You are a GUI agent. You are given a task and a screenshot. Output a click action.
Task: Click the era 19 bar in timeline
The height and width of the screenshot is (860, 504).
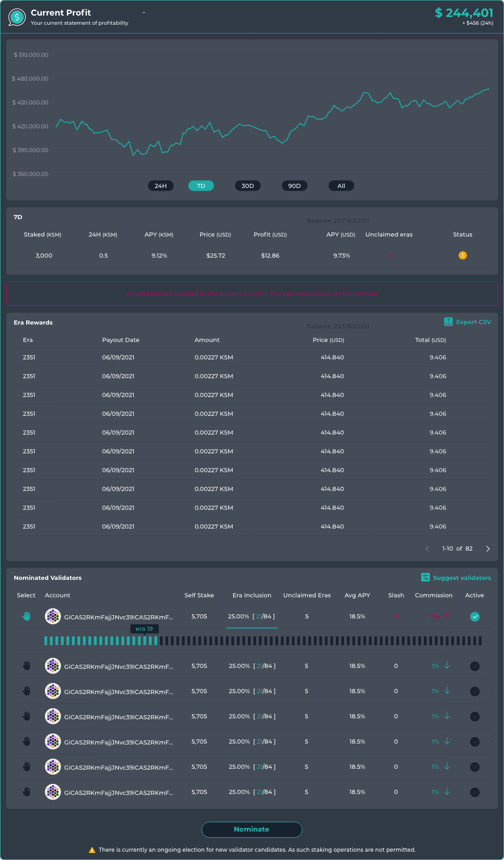(145, 641)
